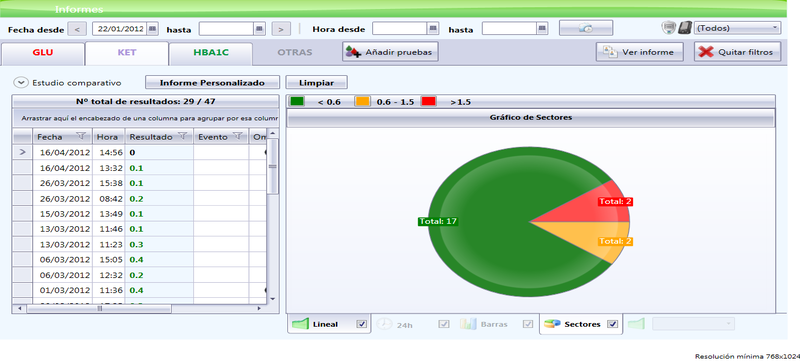Viewport: 800px width, 361px height.
Task: Click the green < 0.6 legend swatch
Action: pos(297,101)
